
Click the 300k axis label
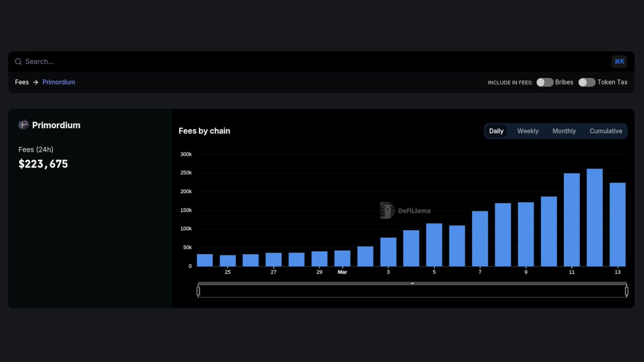pyautogui.click(x=186, y=154)
